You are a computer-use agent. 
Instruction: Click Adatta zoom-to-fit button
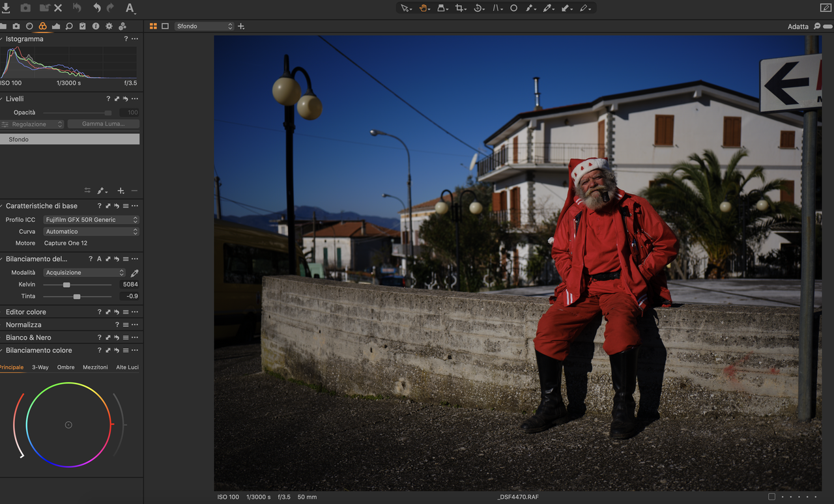(798, 27)
